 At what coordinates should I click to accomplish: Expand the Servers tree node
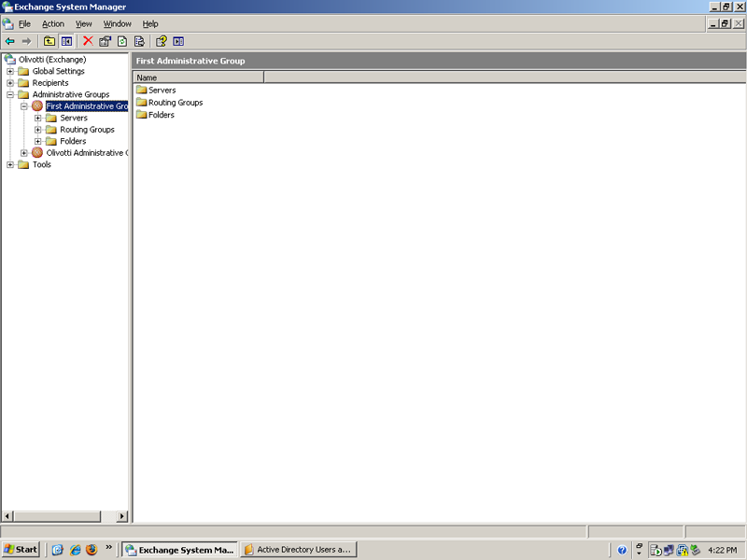pos(38,118)
